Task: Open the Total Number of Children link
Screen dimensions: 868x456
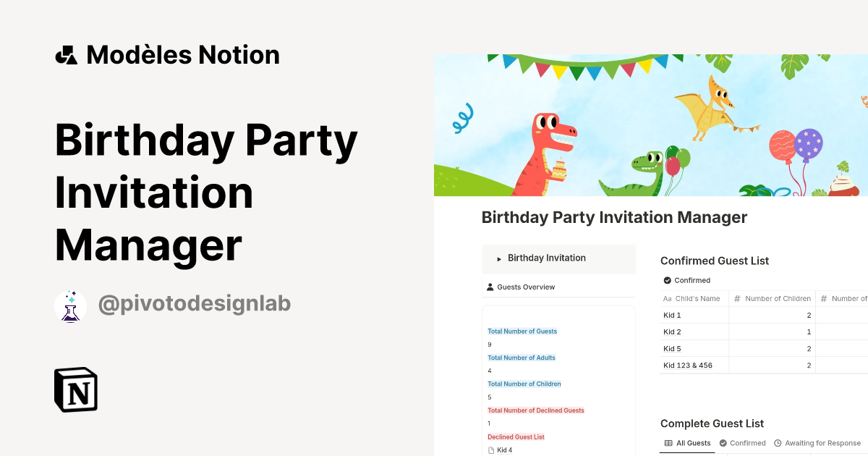Action: (x=524, y=384)
